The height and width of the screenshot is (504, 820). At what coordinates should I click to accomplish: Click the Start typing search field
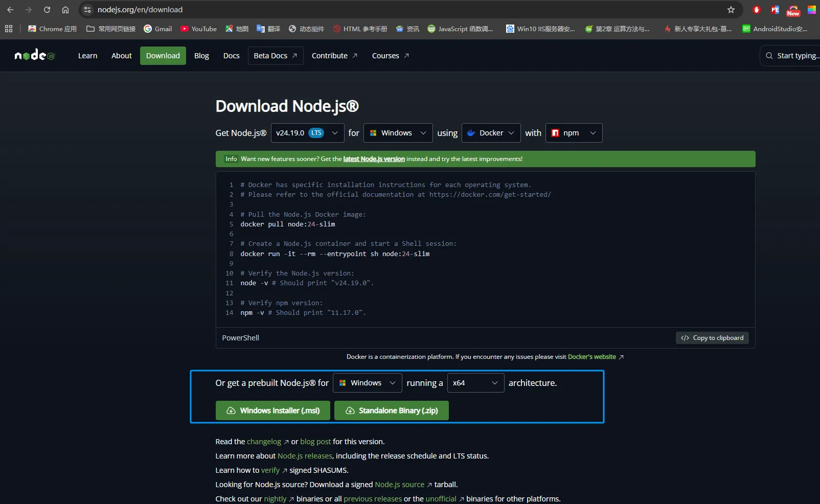(x=790, y=56)
